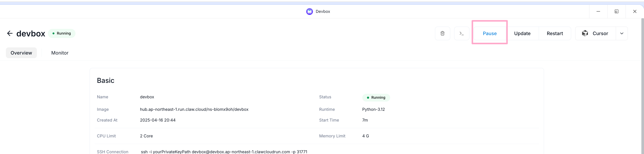
Task: Switch to the Overview tab
Action: point(21,53)
